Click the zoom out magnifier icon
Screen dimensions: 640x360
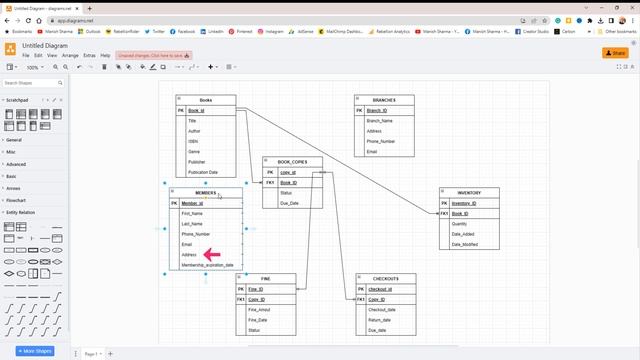coord(65,67)
